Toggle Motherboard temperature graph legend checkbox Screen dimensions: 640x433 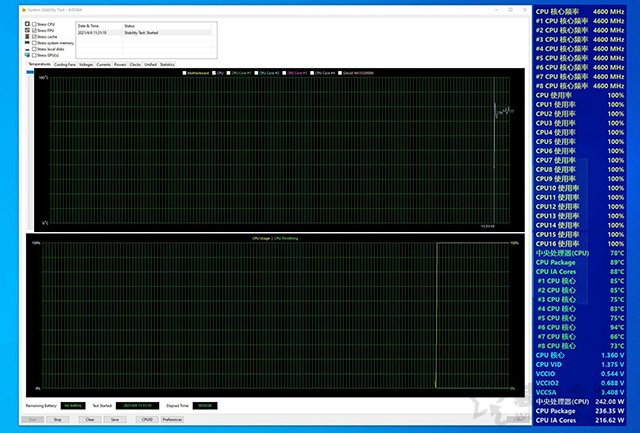(x=183, y=73)
